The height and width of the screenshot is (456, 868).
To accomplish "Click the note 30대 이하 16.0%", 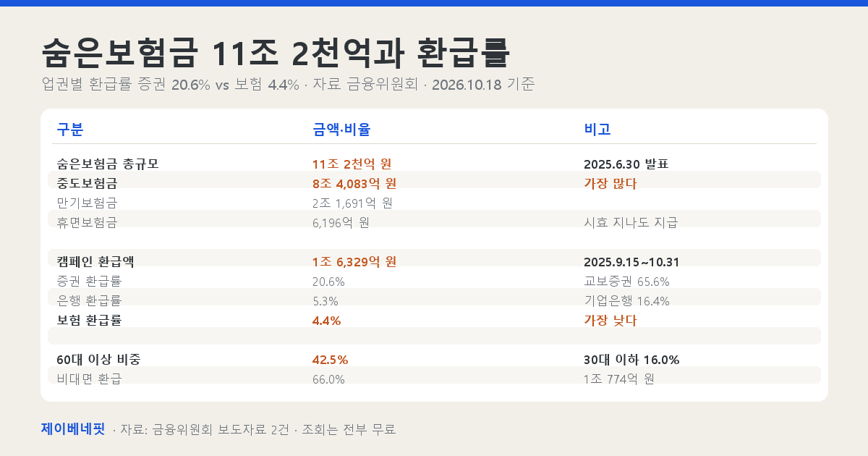I will tap(631, 359).
